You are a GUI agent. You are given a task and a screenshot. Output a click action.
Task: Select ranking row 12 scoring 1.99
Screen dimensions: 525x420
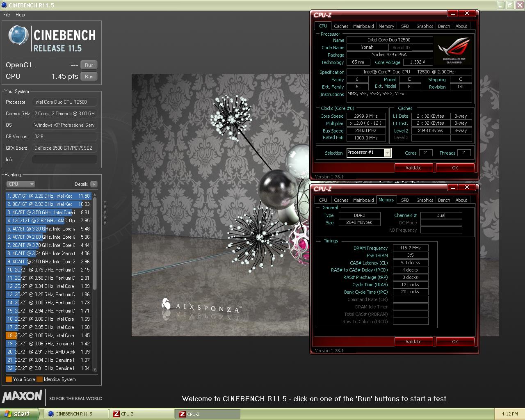(x=48, y=286)
